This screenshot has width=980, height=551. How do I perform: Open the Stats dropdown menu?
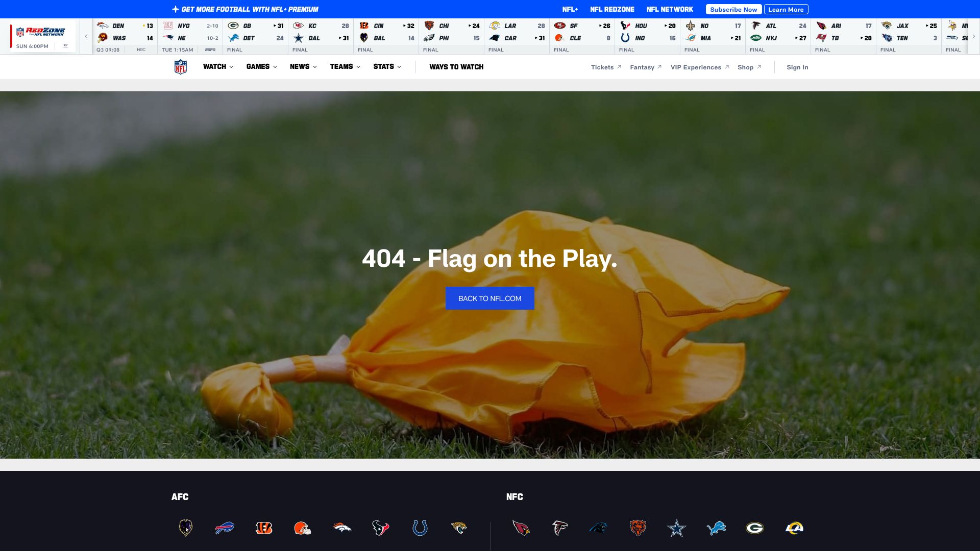pos(387,67)
